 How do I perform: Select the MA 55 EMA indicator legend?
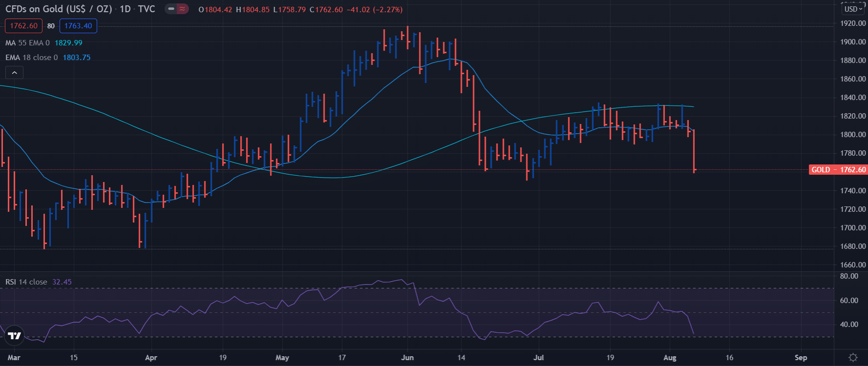pos(27,43)
